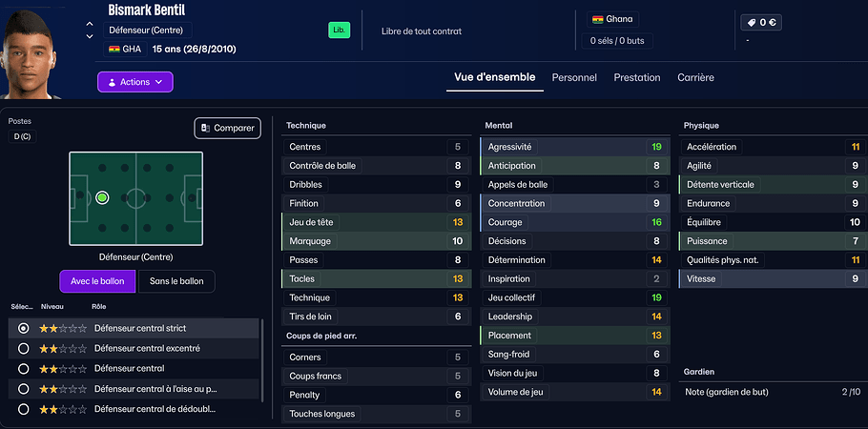Open the Actions dropdown menu
The height and width of the screenshot is (429, 868).
pyautogui.click(x=134, y=82)
